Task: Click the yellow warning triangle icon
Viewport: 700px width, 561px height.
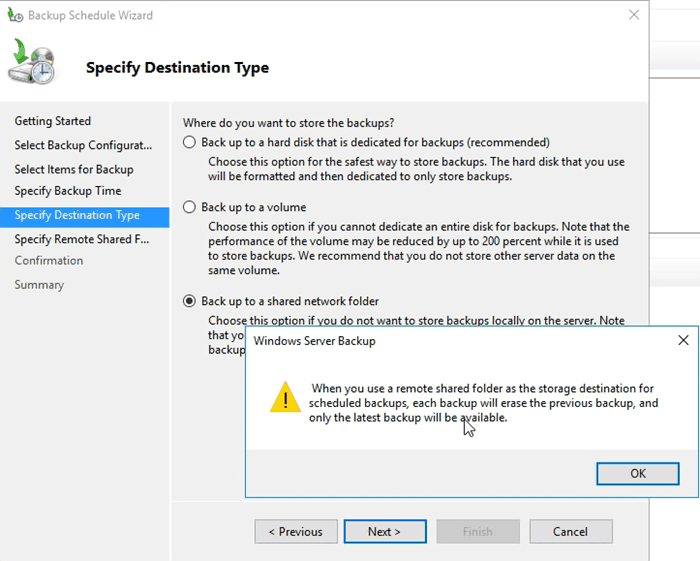Action: (285, 396)
